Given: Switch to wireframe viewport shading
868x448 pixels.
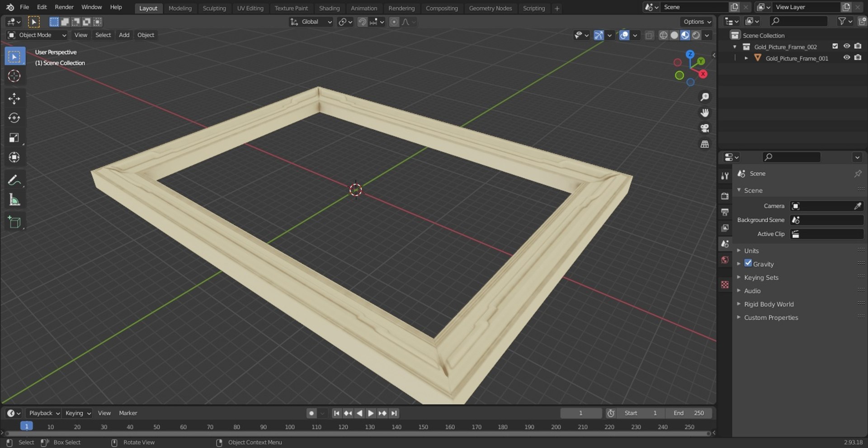Looking at the screenshot, I should 663,35.
